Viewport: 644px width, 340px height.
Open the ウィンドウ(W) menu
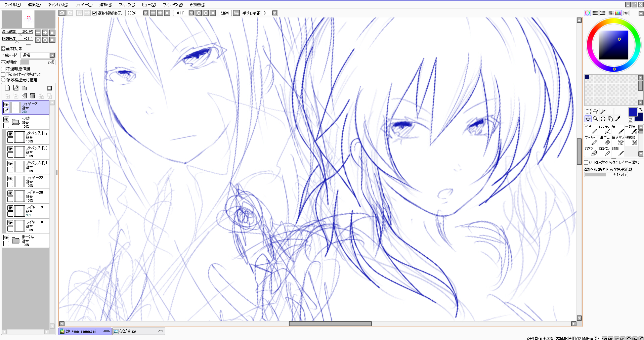point(172,5)
